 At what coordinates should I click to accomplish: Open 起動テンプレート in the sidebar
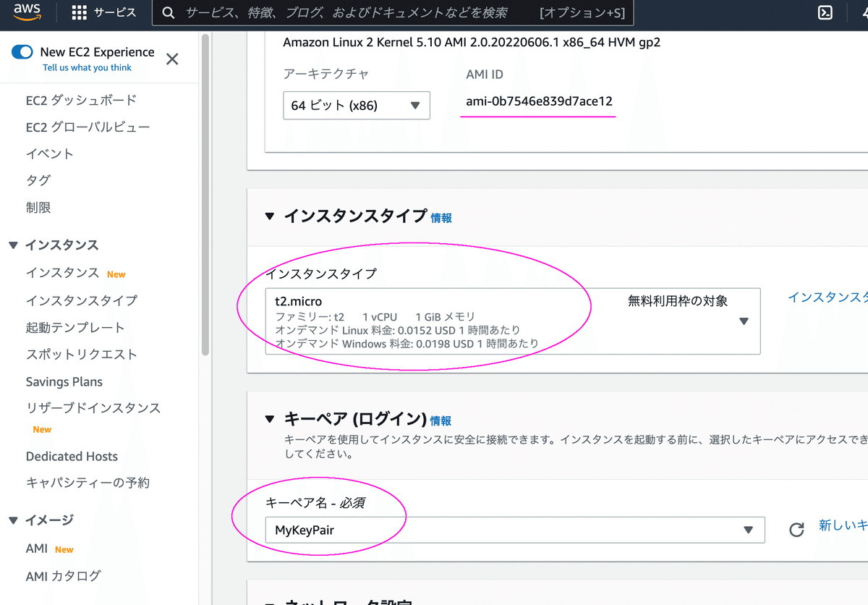coord(75,327)
